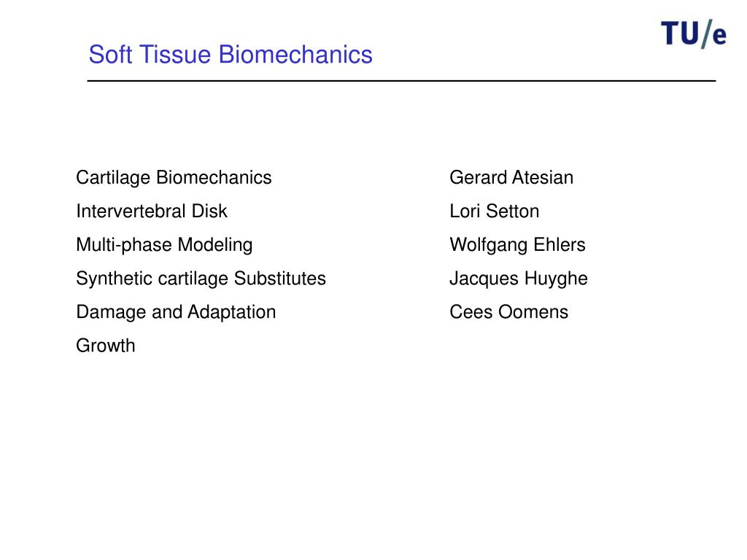Screen dimensions: 747x560
Task: Click the TU/e logo
Action: click(x=694, y=34)
